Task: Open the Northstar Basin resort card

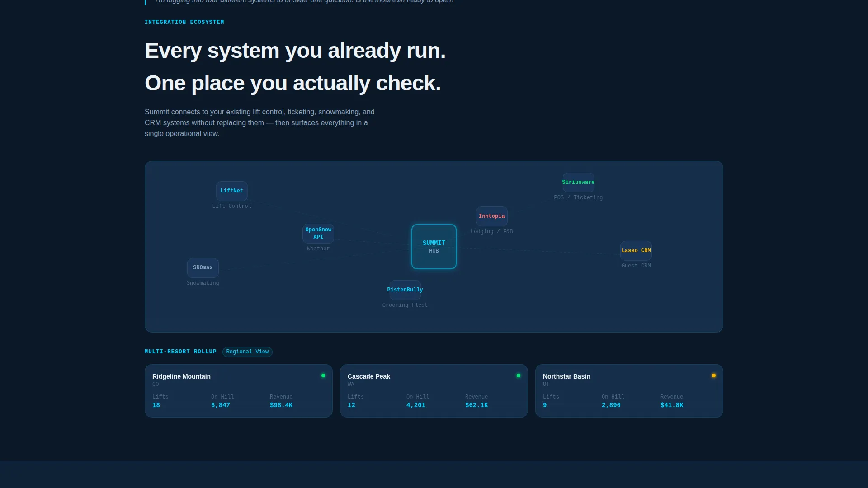Action: 629,391
